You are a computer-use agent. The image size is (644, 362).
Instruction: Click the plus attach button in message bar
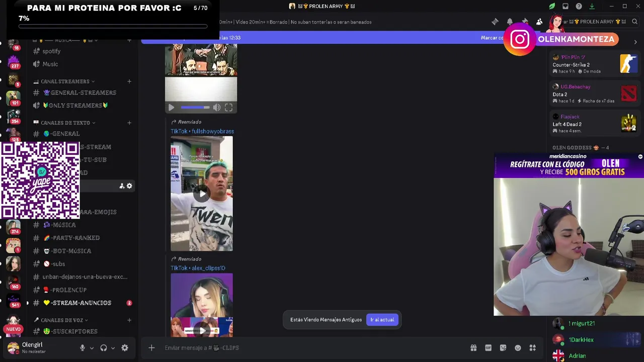coord(151,348)
